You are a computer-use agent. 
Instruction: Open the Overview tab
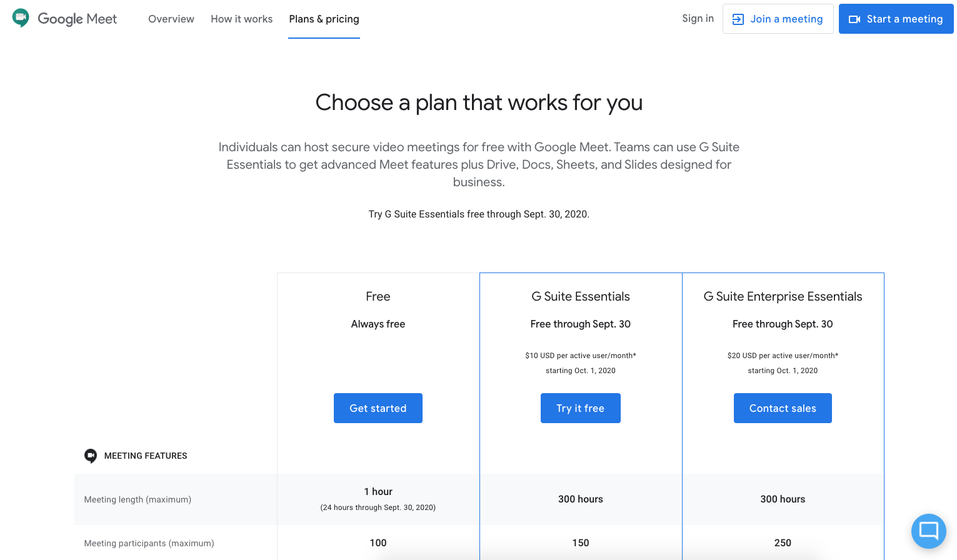[171, 19]
